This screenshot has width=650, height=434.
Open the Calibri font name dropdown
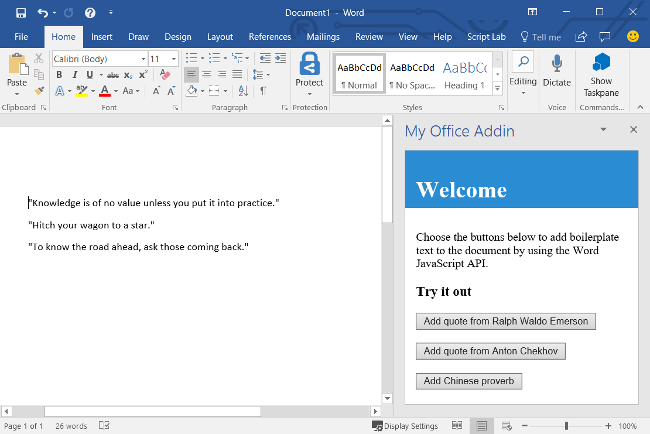tap(143, 59)
